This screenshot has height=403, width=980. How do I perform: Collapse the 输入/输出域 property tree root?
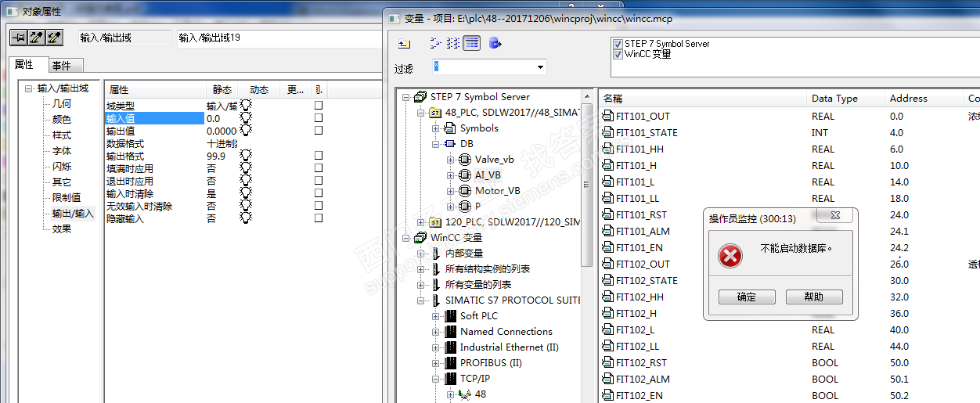click(x=29, y=88)
